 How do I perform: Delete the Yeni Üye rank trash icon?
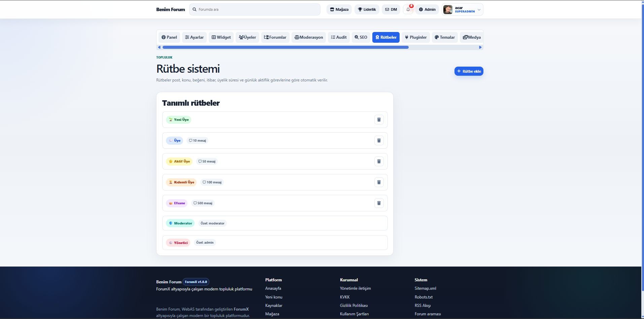[379, 120]
